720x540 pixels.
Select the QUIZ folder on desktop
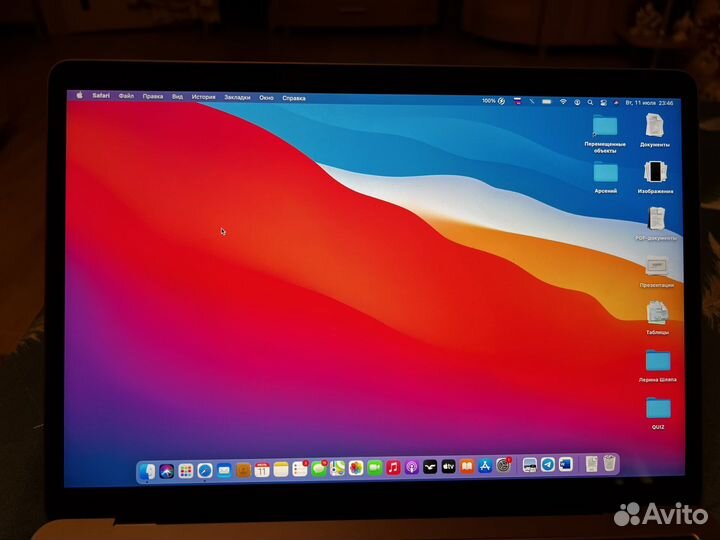pos(658,413)
